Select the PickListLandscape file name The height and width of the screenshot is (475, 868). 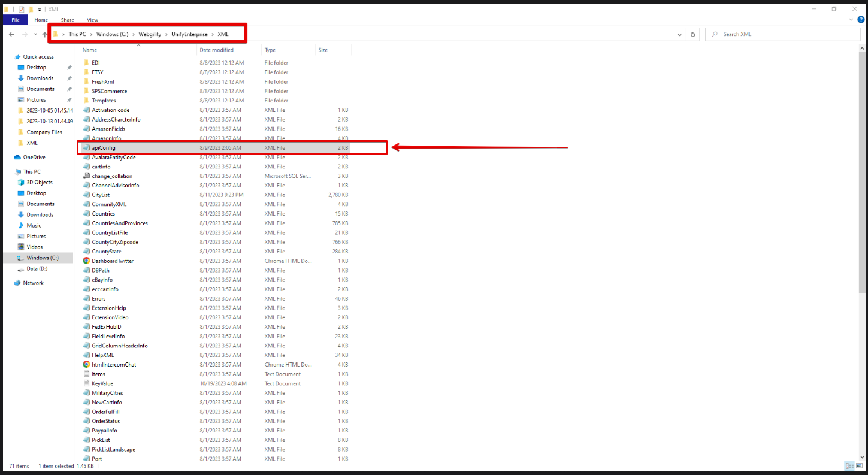click(x=114, y=449)
